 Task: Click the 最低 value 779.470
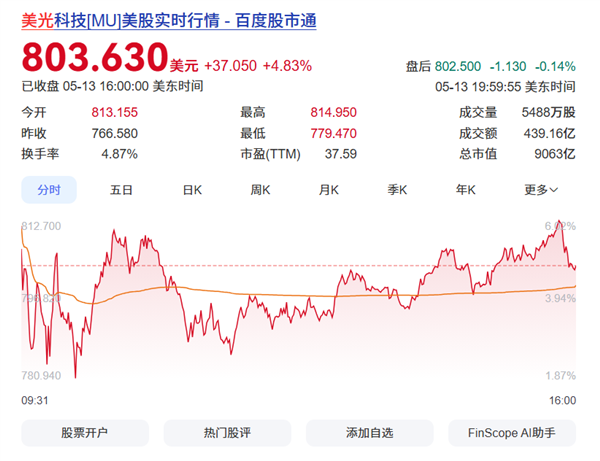(333, 134)
